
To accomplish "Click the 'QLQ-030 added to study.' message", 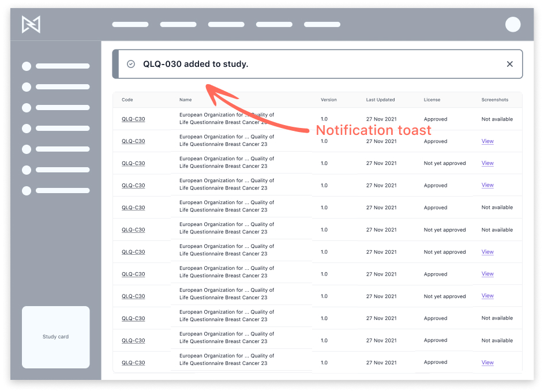I will [x=196, y=64].
